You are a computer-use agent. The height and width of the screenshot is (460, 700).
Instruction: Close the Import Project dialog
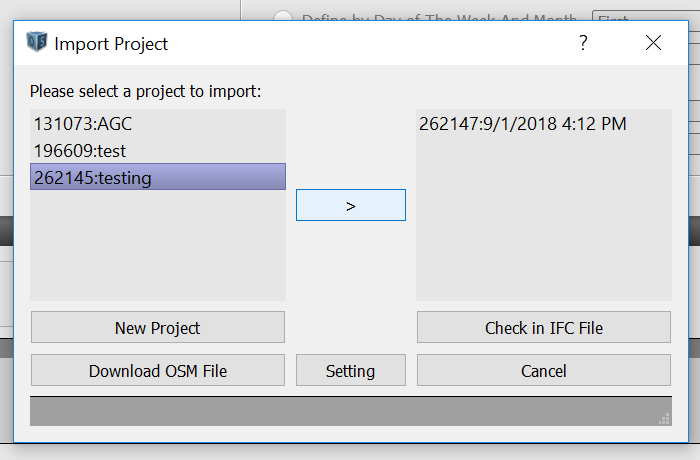pyautogui.click(x=653, y=43)
